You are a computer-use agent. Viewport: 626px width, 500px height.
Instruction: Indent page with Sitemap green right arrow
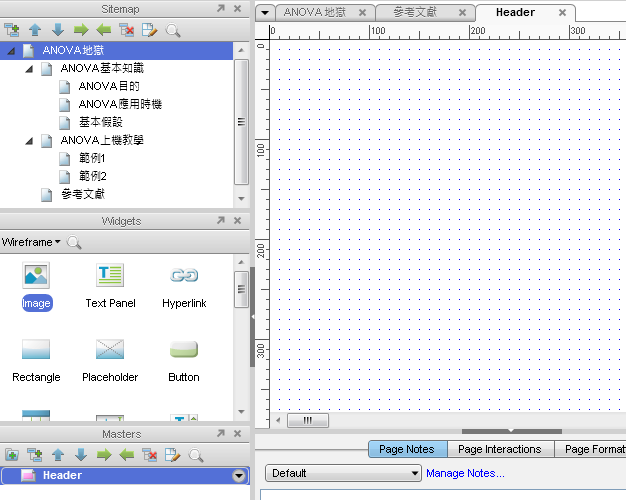tap(81, 30)
